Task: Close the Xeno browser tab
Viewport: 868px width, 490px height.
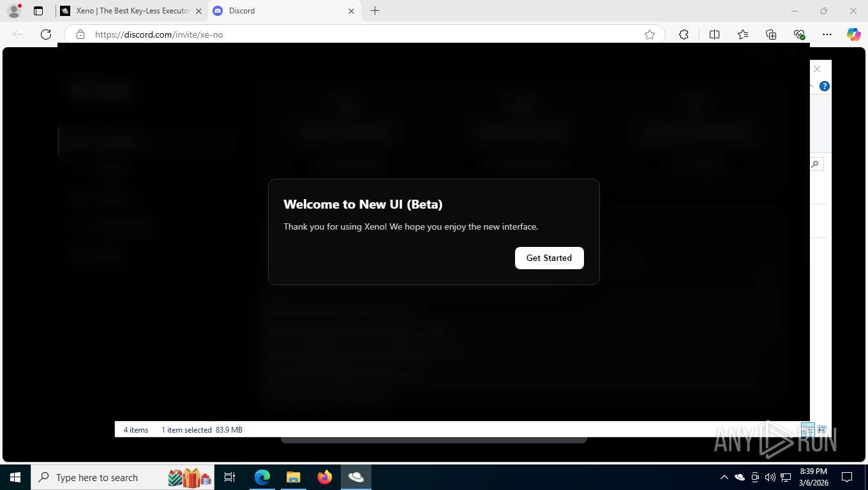Action: [198, 11]
